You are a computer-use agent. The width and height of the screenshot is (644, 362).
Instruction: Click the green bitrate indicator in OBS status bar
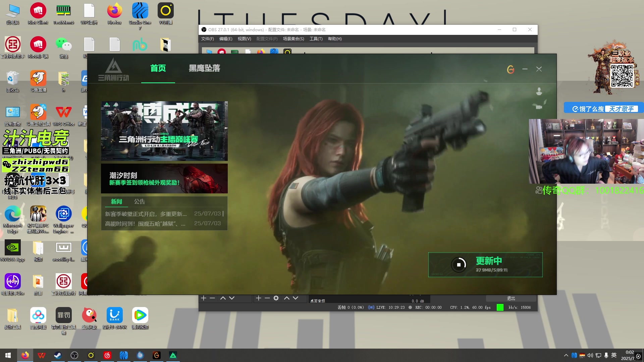[500, 307]
